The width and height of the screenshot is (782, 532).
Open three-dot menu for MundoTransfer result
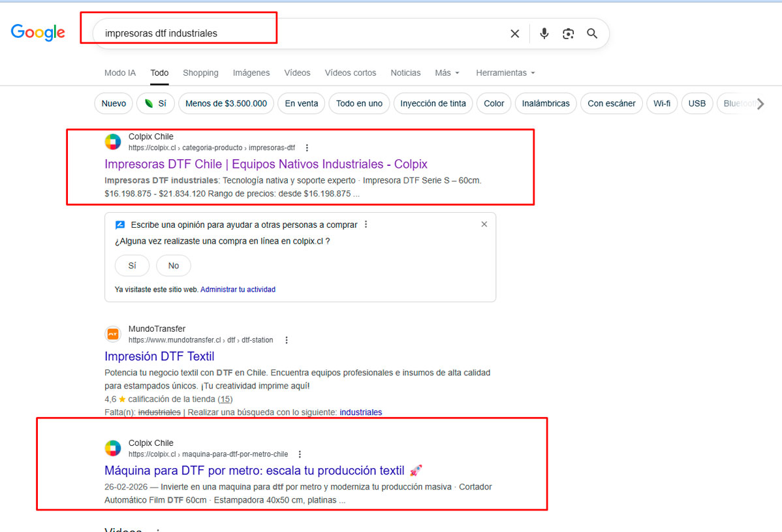[x=287, y=340]
